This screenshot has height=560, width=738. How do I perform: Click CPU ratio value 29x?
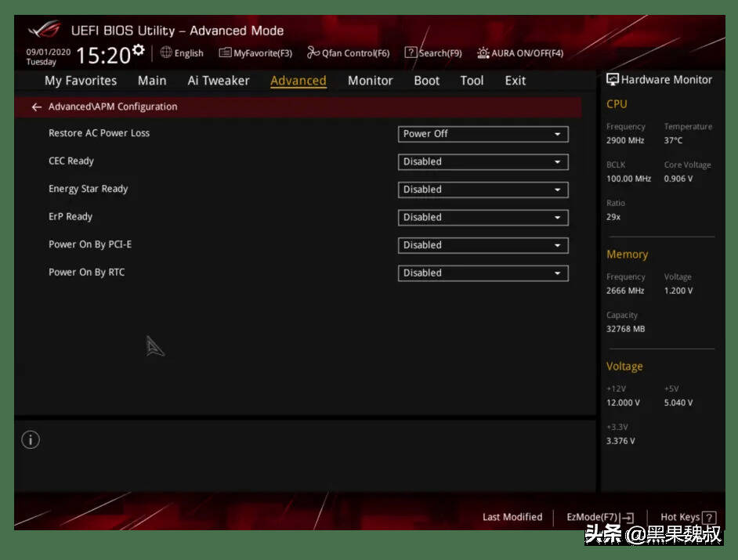[x=613, y=217]
